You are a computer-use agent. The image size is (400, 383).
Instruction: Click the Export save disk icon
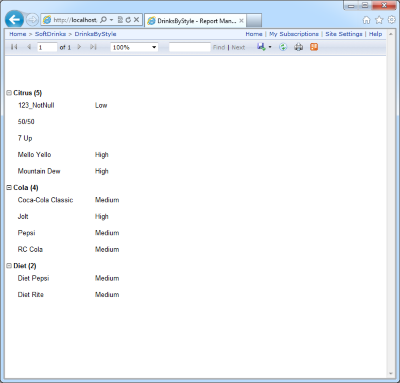coord(261,47)
